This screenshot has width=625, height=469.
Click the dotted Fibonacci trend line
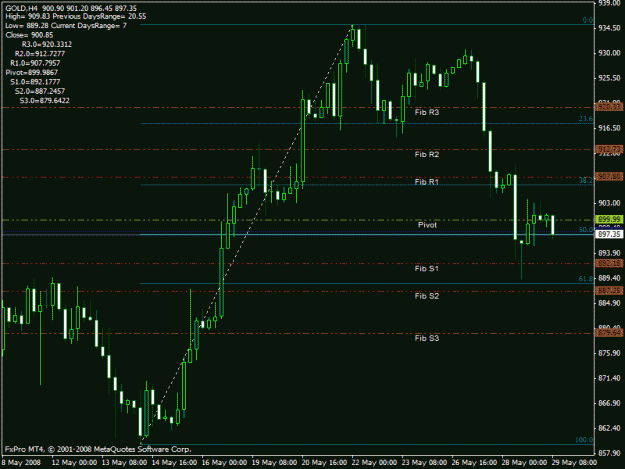pos(247,234)
